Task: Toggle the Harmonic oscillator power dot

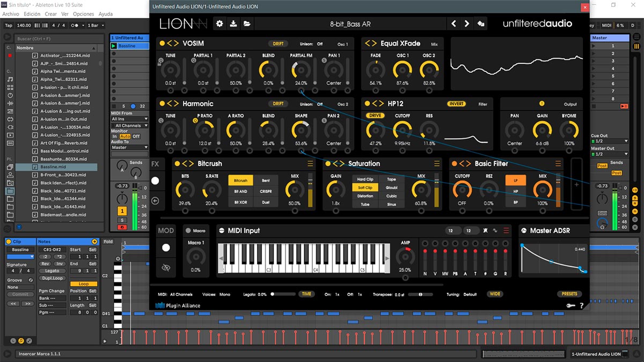Action: 161,104
